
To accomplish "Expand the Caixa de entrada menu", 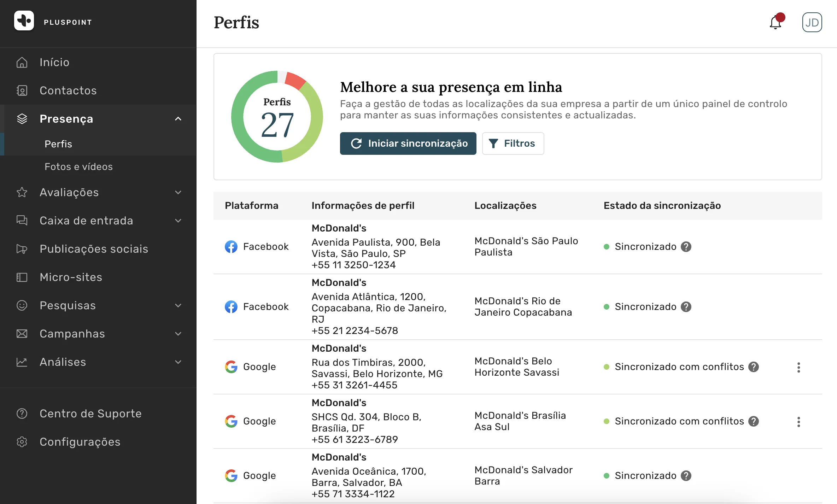I will click(178, 221).
